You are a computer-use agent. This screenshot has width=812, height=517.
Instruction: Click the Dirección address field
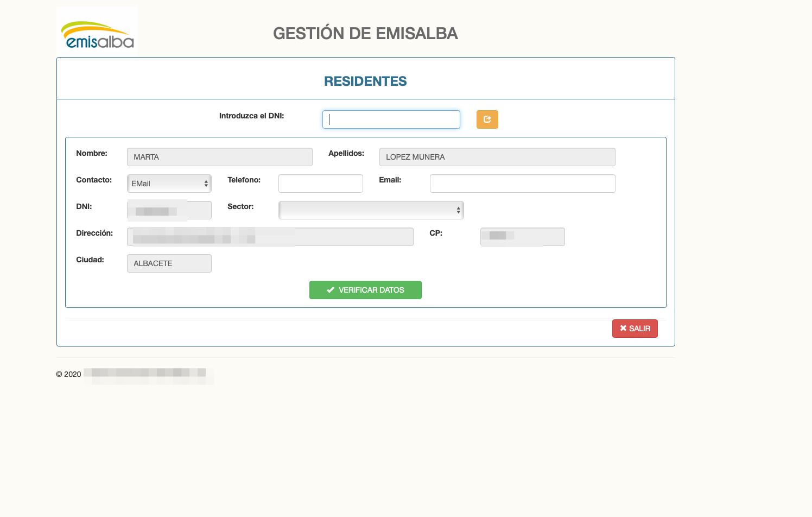click(x=270, y=237)
